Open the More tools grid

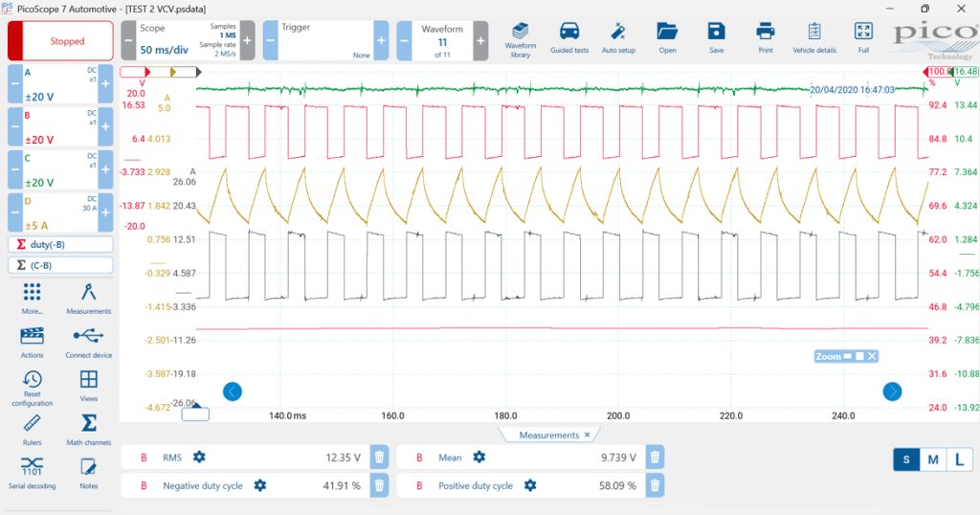pos(32,299)
